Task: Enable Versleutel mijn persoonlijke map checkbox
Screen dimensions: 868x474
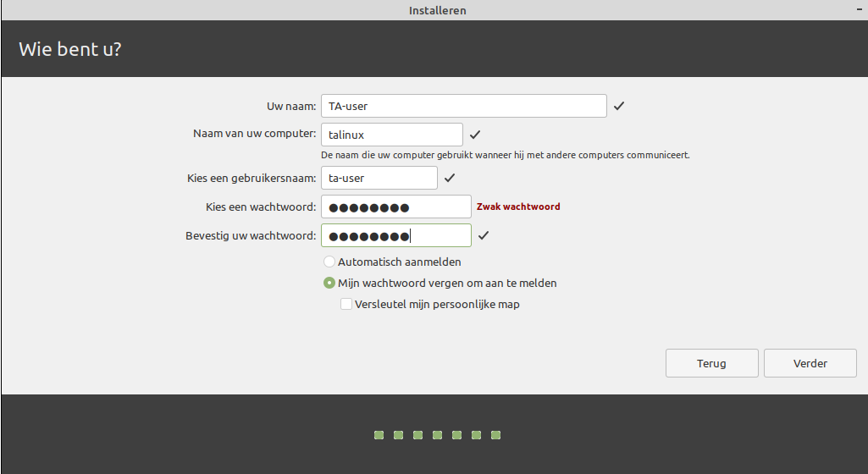Action: tap(346, 305)
